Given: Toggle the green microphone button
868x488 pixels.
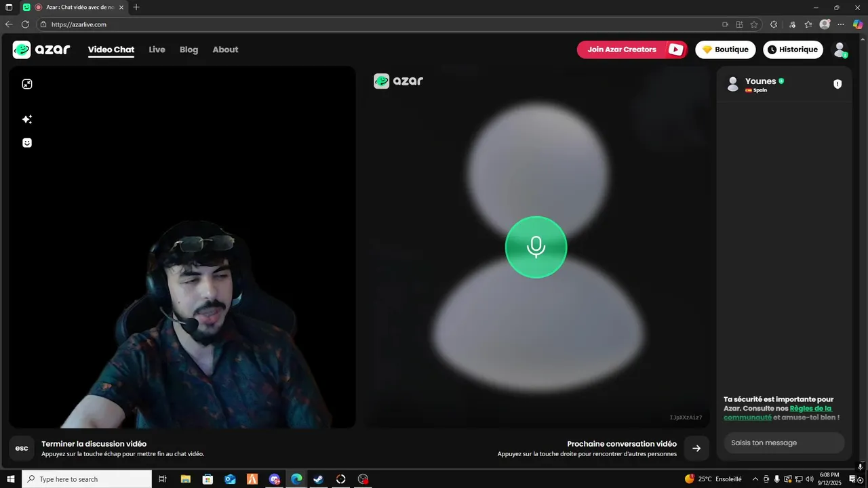Looking at the screenshot, I should coord(536,247).
